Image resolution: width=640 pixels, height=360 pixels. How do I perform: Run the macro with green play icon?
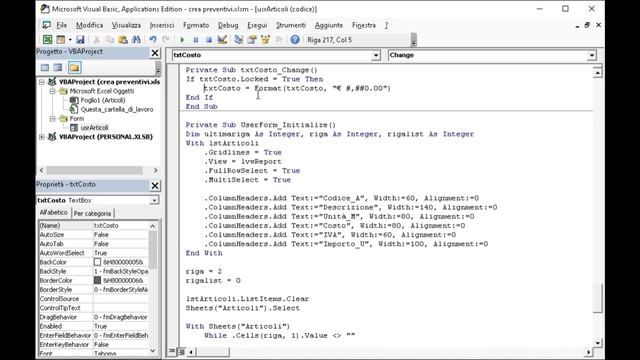(182, 40)
